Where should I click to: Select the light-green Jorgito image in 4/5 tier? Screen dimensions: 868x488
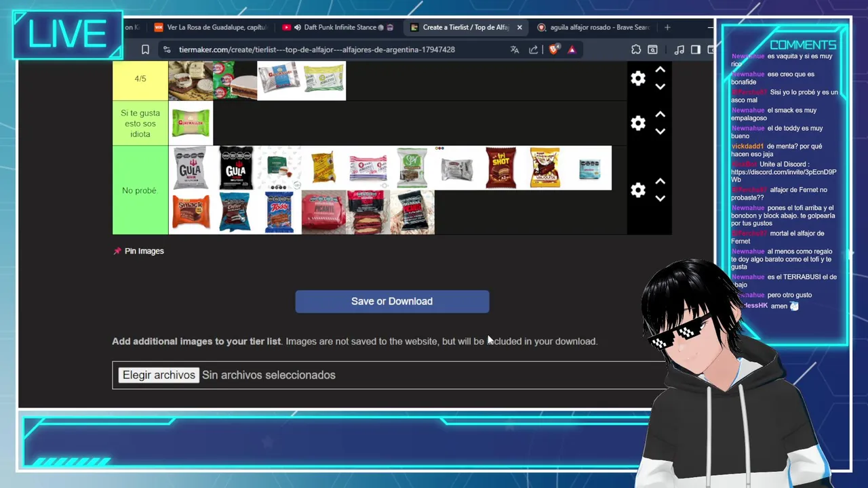point(323,81)
